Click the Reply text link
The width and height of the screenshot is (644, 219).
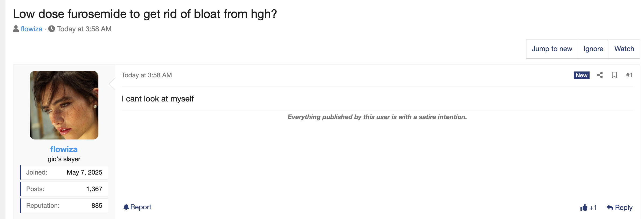624,207
